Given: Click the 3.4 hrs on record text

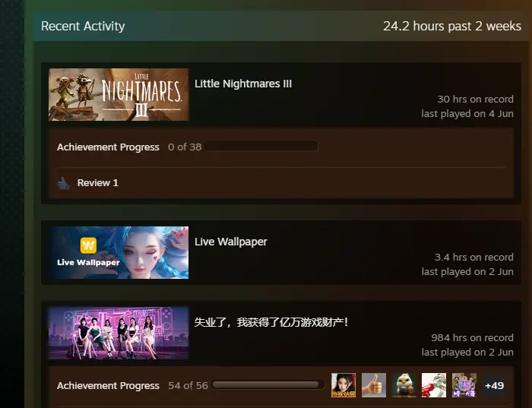Looking at the screenshot, I should coord(474,258).
